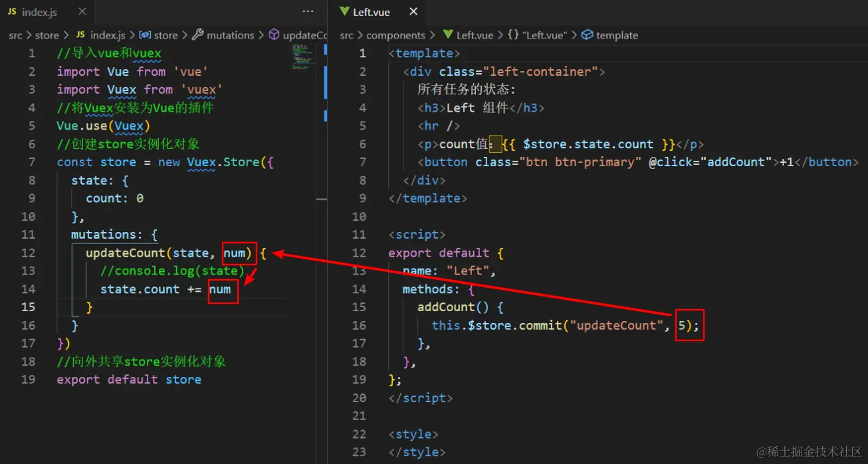
Task: Click line number 12 in index.js gutter
Action: (x=28, y=253)
